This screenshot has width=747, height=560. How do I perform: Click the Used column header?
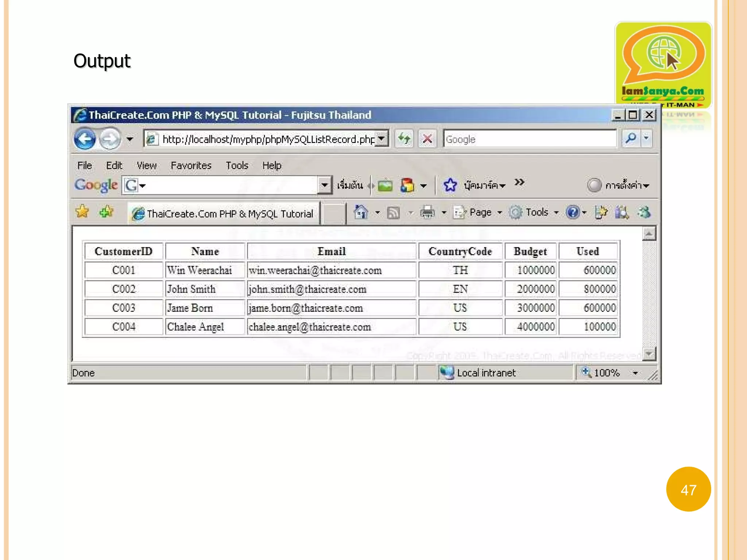point(588,252)
